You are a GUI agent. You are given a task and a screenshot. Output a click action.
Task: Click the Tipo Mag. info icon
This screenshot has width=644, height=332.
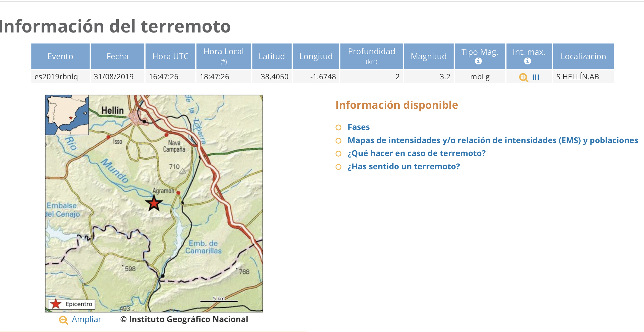pyautogui.click(x=478, y=61)
